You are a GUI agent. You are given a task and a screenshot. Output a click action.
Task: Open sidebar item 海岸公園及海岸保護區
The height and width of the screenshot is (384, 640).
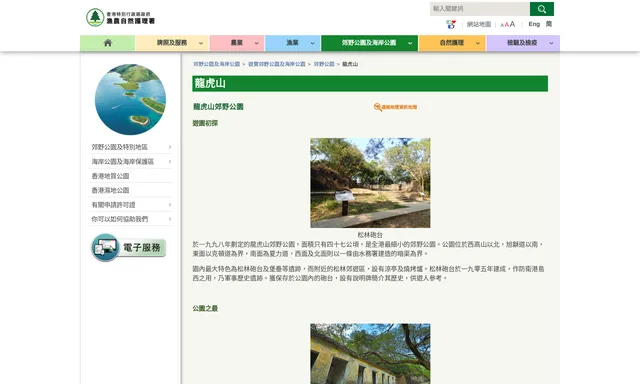pos(122,162)
